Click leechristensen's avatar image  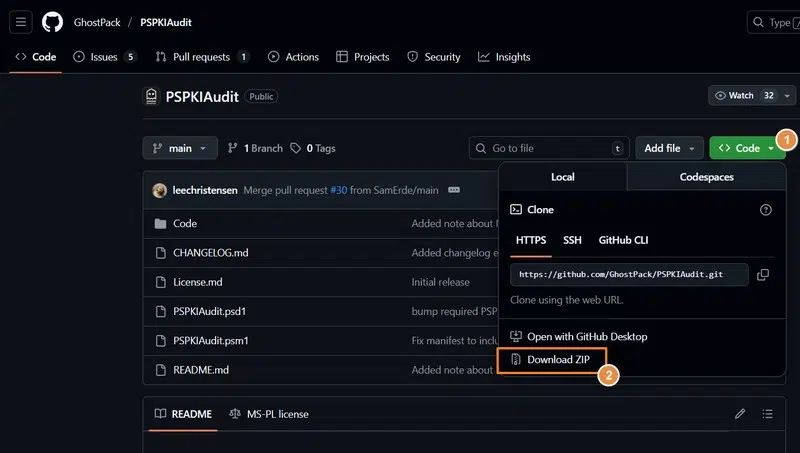pos(160,190)
